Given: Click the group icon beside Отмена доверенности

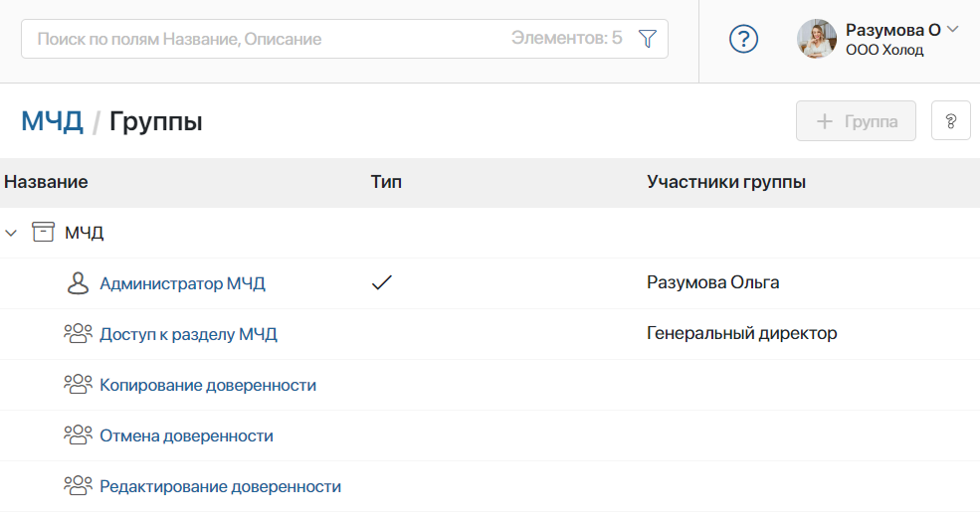Looking at the screenshot, I should point(78,435).
